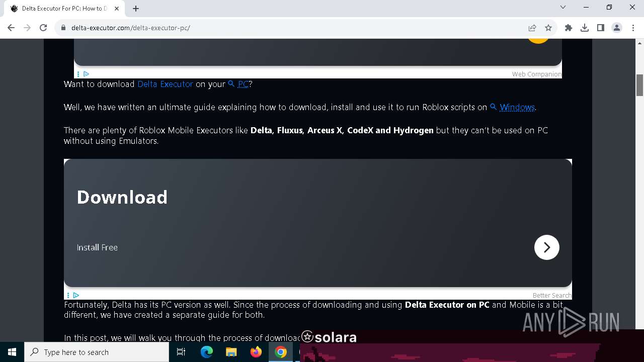Click Install Free in the ad
This screenshot has height=362, width=644.
[97, 247]
